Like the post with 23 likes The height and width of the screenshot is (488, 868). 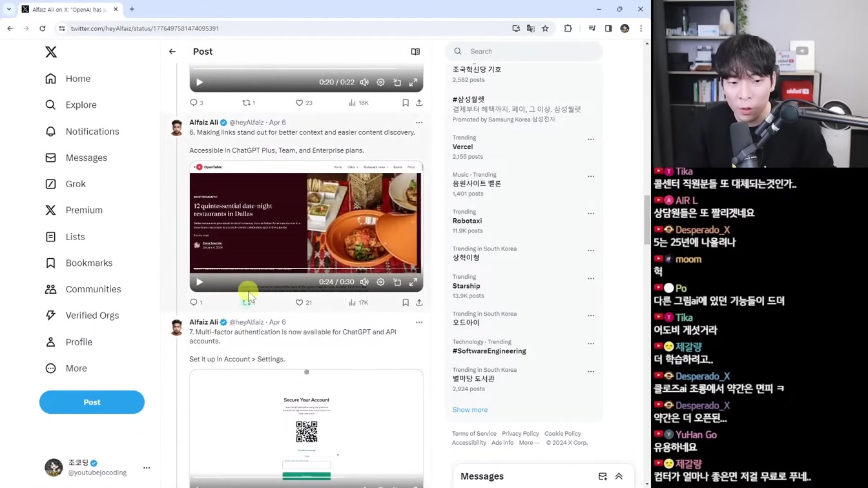click(304, 103)
